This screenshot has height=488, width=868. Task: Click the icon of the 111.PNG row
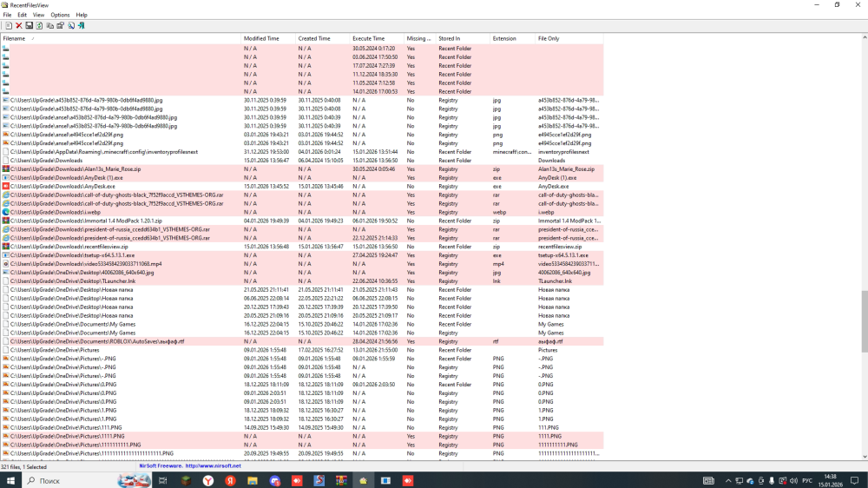(x=5, y=427)
